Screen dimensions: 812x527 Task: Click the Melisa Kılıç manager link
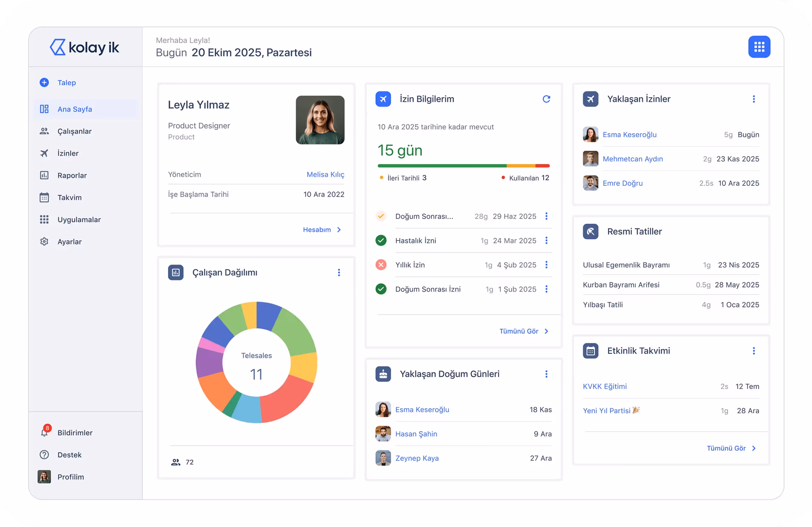tap(325, 174)
